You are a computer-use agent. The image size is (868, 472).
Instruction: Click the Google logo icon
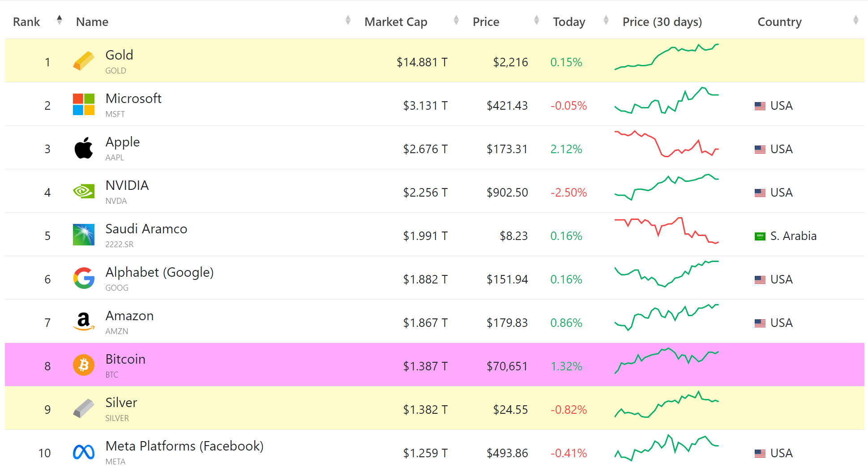[x=84, y=278]
